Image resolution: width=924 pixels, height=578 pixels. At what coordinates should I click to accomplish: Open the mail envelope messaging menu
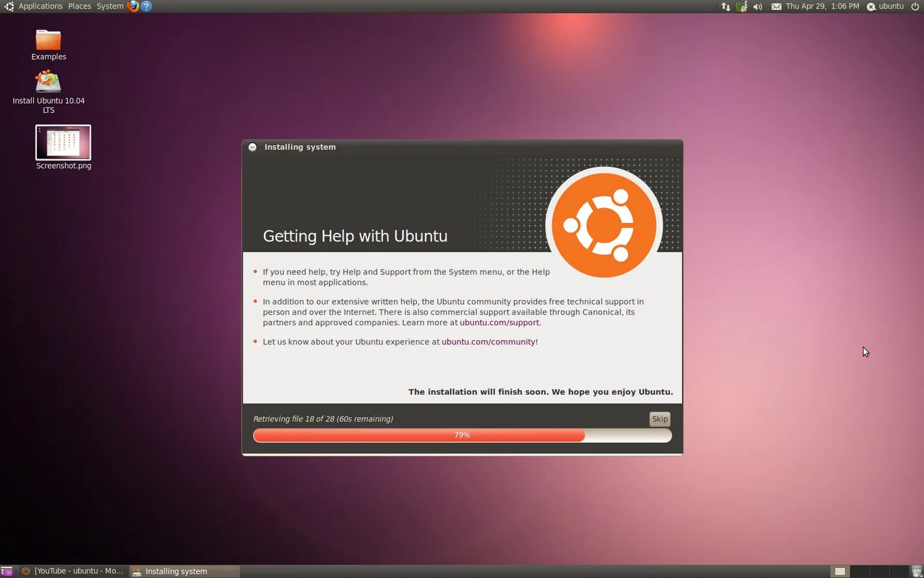pos(776,6)
